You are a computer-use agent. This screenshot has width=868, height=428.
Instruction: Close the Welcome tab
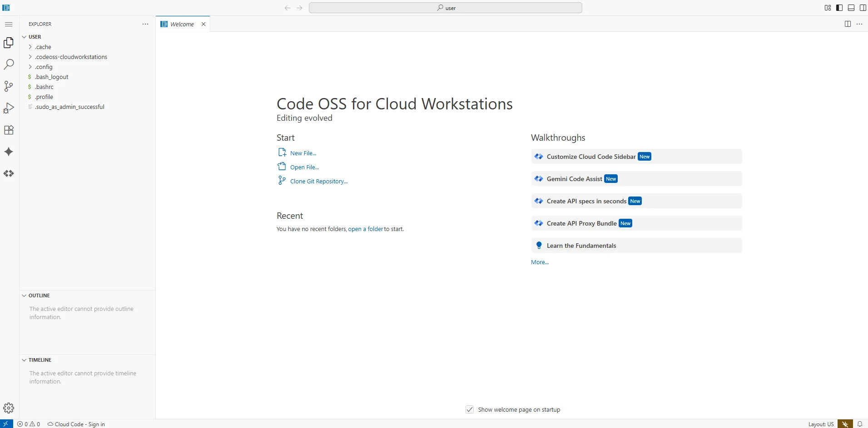tap(203, 24)
